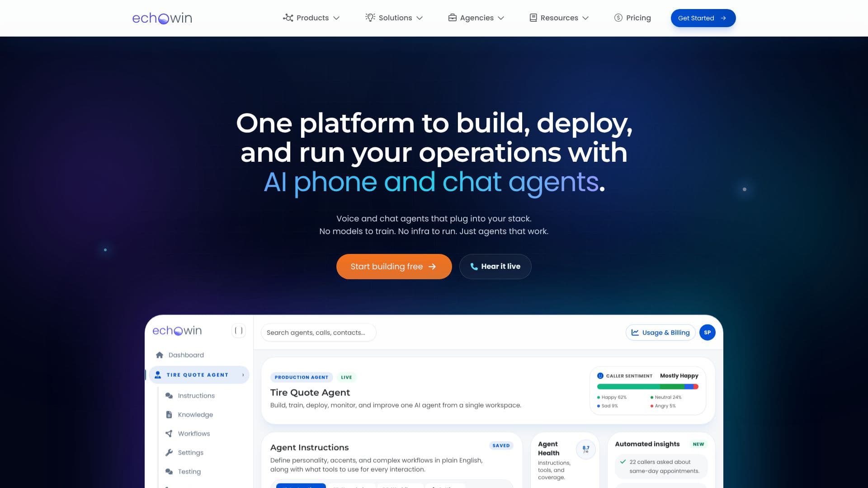The width and height of the screenshot is (868, 488).
Task: Click the Agencies briefcase icon
Action: 452,18
